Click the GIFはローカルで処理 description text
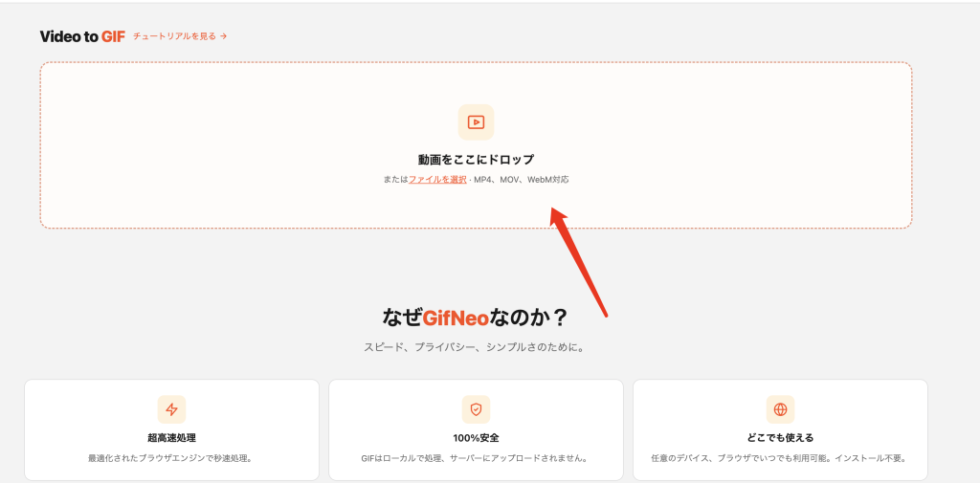The width and height of the screenshot is (980, 483). pos(476,458)
